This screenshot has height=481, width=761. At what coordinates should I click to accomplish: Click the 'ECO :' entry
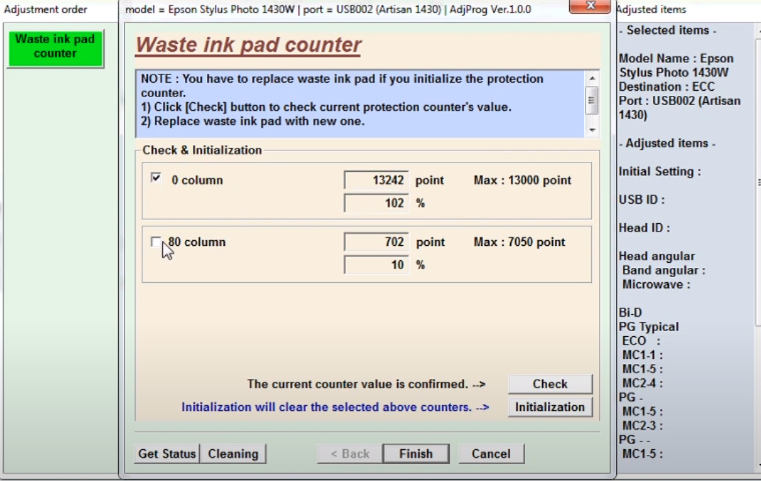tap(641, 341)
